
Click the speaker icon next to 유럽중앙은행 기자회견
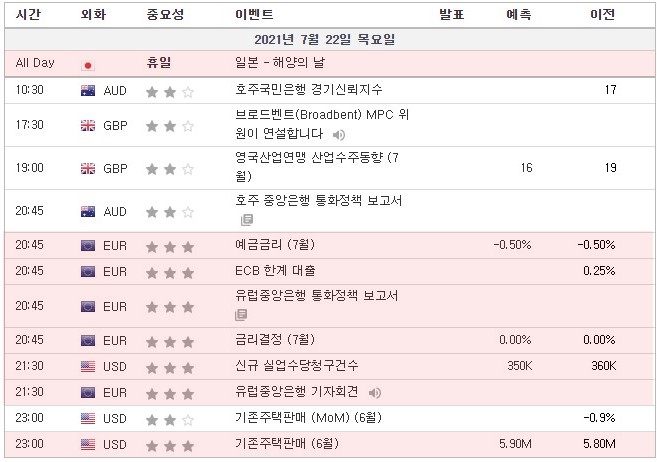tap(374, 392)
